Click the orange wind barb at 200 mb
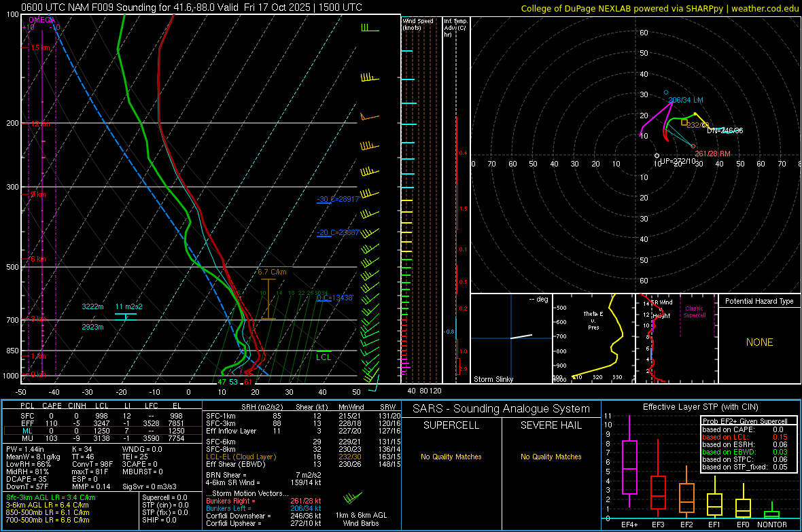This screenshot has height=532, width=802. tap(369, 117)
